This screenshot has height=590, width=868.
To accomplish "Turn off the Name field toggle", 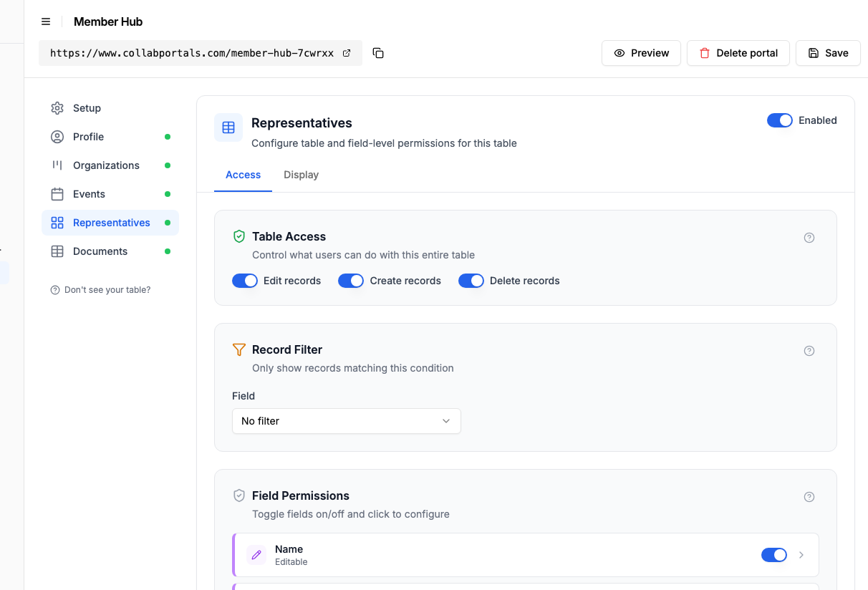I will click(x=774, y=555).
